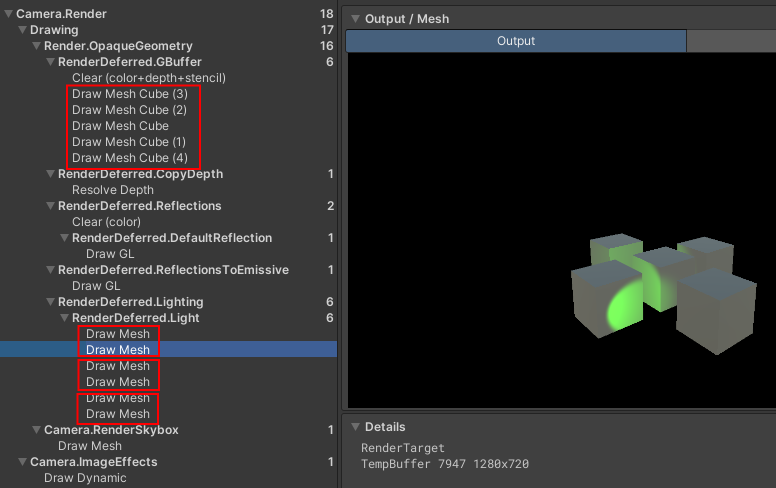This screenshot has width=776, height=488.
Task: Collapse the Camera.Render tree node
Action: coord(8,14)
